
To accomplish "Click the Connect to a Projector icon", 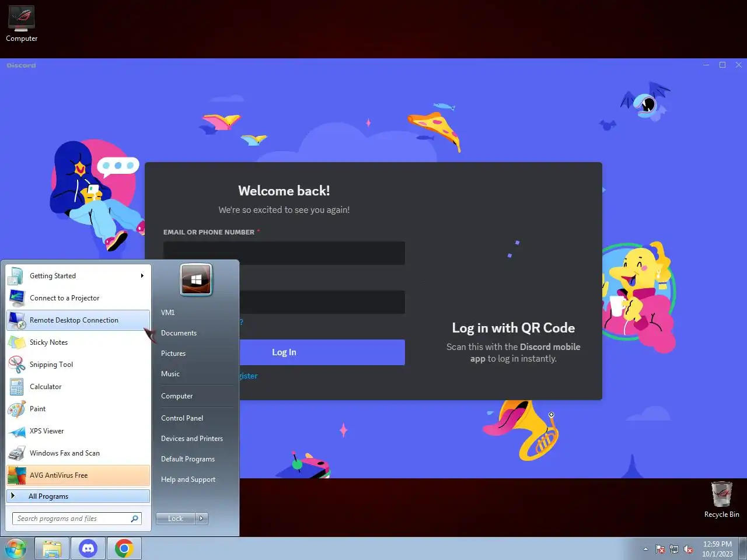I will coord(16,298).
